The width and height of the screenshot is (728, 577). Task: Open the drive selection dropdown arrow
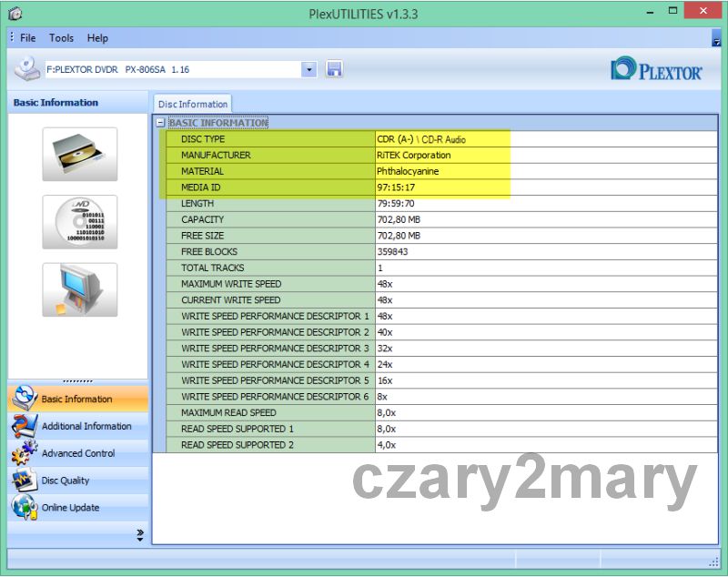click(x=309, y=69)
